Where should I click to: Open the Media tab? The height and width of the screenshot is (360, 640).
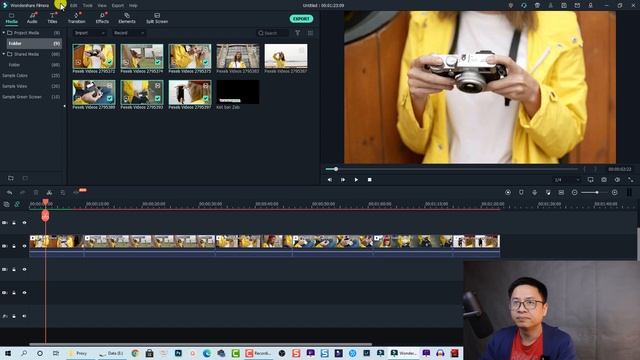click(x=11, y=18)
